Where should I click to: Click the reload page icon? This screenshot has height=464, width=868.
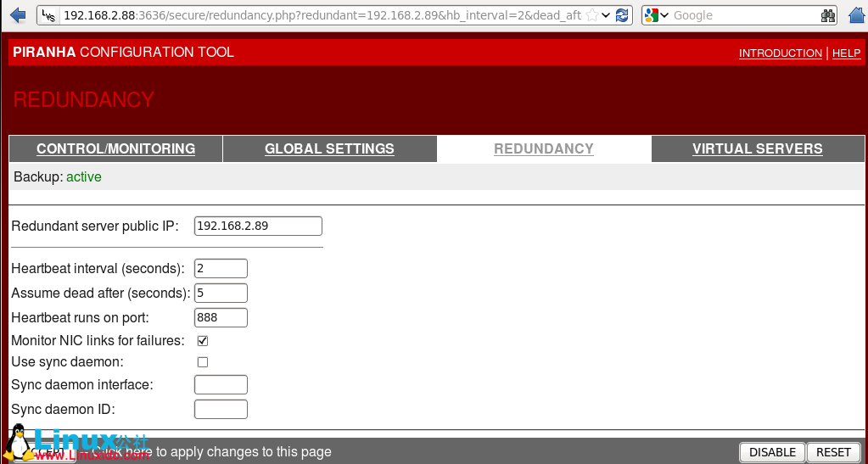pyautogui.click(x=623, y=15)
